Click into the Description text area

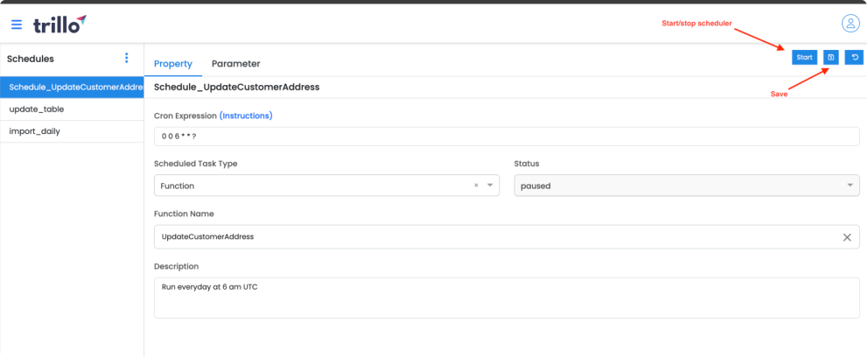[507, 298]
